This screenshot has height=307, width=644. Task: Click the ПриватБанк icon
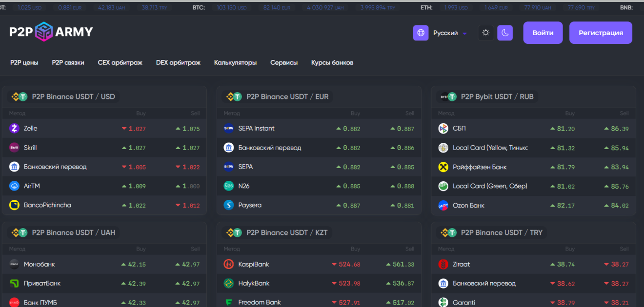[14, 283]
